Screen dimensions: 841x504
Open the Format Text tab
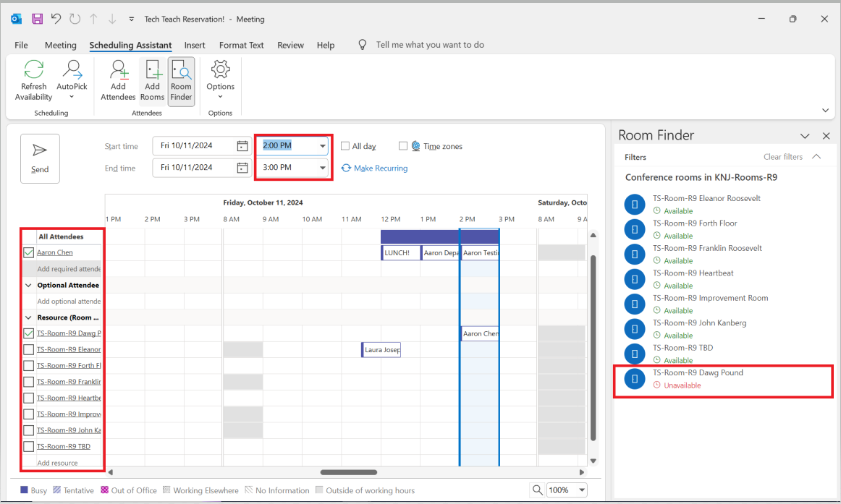241,45
